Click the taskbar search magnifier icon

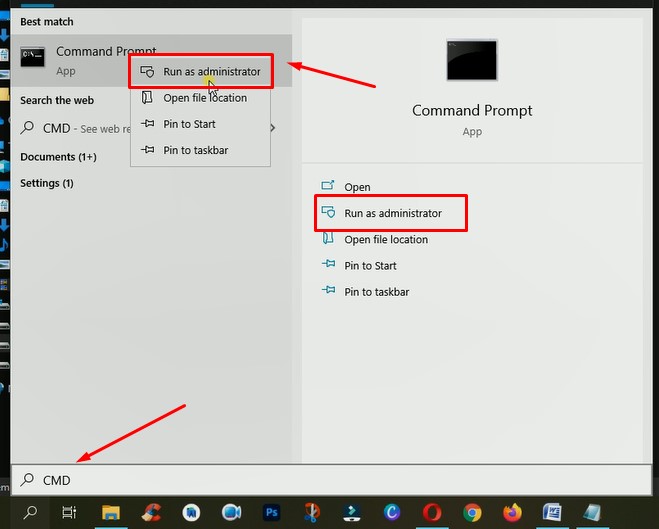[x=30, y=512]
